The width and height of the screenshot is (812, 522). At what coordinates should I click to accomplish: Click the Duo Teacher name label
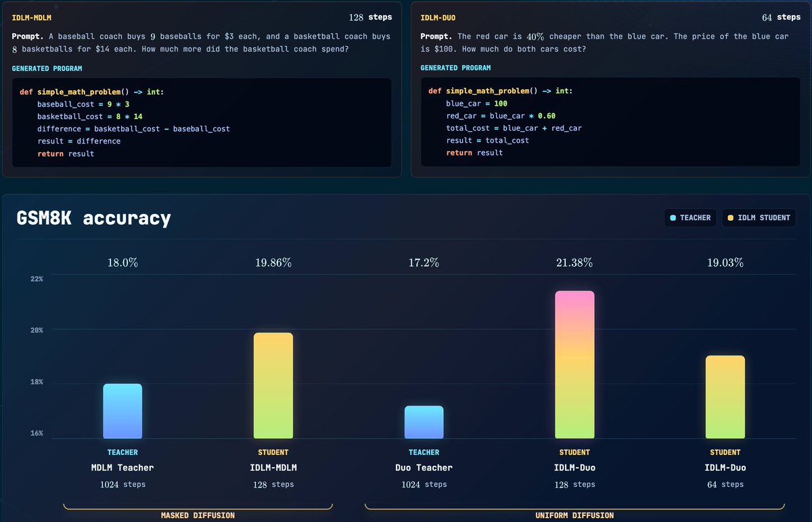click(424, 468)
